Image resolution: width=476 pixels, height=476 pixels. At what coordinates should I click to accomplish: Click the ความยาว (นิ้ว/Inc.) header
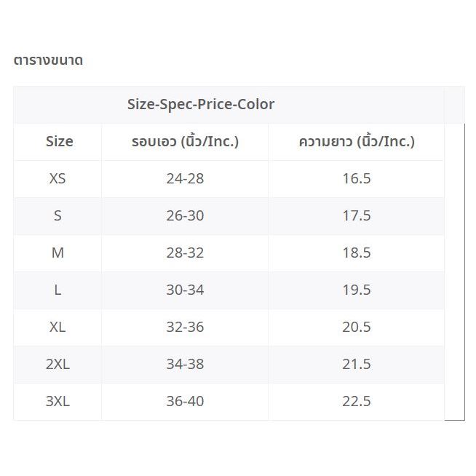click(356, 141)
